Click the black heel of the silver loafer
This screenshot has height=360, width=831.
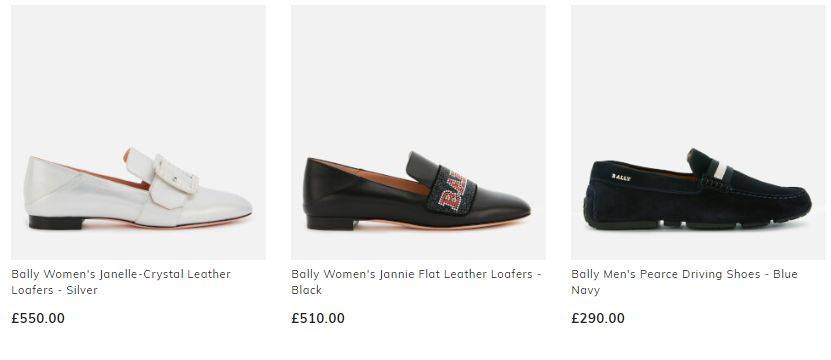pos(56,223)
